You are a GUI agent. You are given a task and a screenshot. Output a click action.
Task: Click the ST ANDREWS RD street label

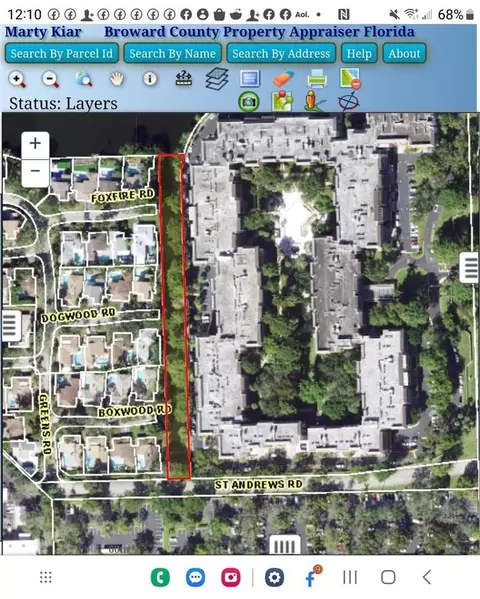258,484
